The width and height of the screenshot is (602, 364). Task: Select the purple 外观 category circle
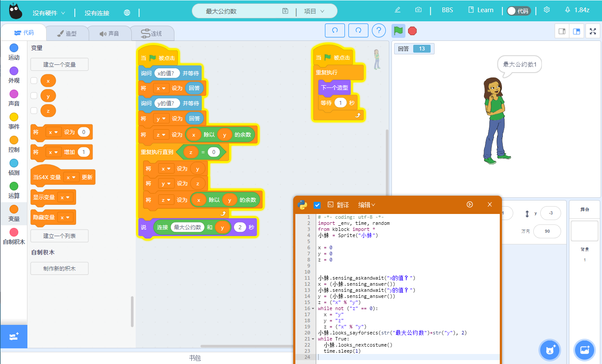point(14,71)
